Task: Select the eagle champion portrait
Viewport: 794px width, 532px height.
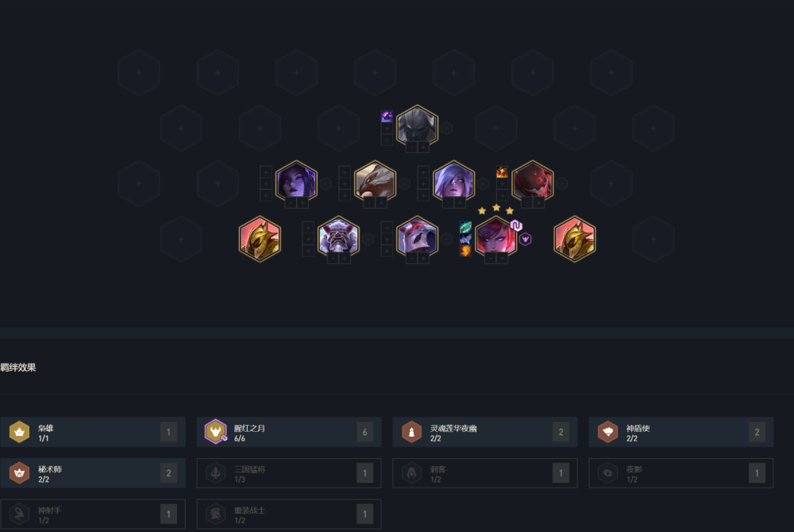Action: click(x=375, y=183)
